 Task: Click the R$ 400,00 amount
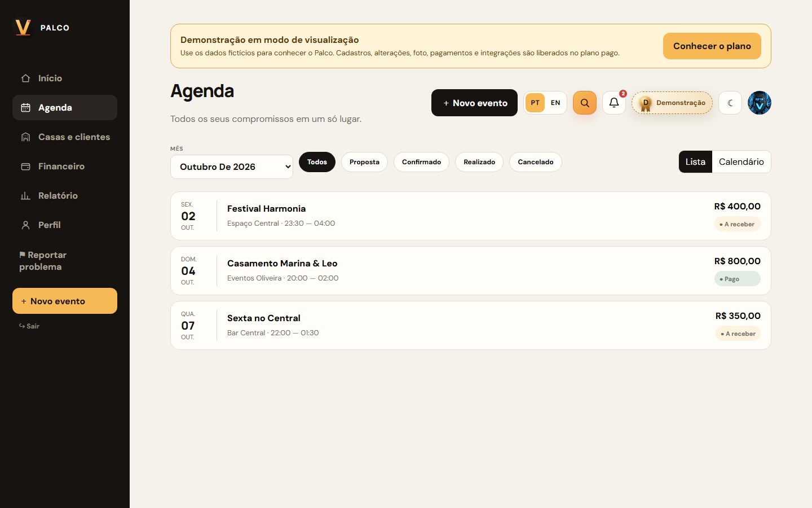pyautogui.click(x=737, y=207)
